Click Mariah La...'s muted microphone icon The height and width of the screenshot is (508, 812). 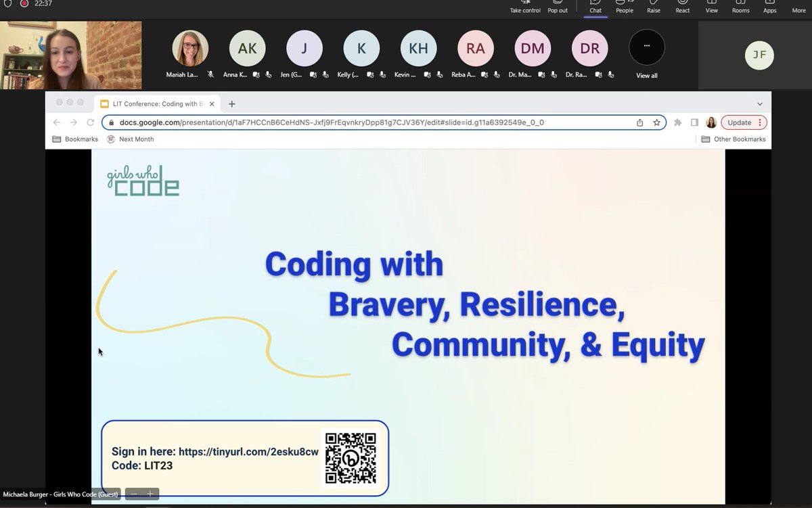point(211,75)
